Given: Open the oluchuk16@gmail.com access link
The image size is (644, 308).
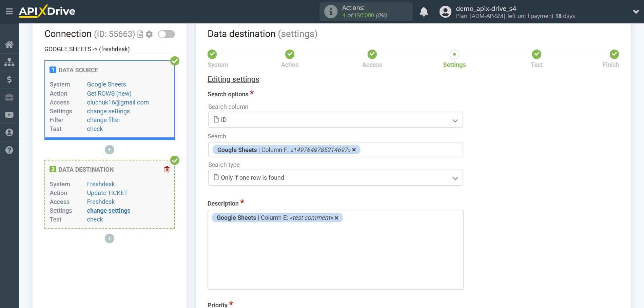Looking at the screenshot, I should [x=118, y=102].
